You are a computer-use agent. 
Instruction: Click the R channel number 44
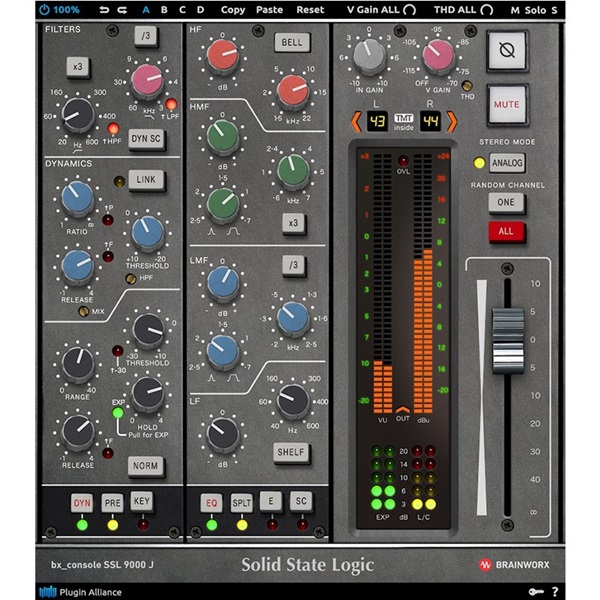[430, 121]
